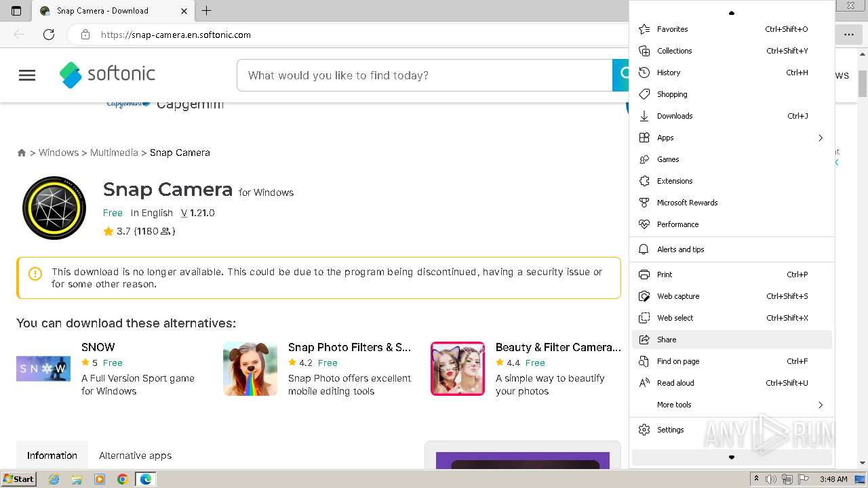
Task: Open a new tab with plus button
Action: coord(207,11)
